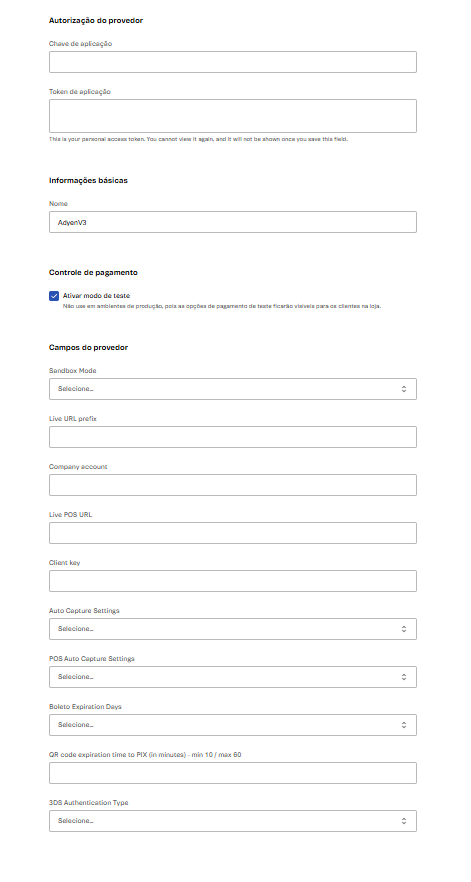Click the Live POS URL input field

click(232, 533)
